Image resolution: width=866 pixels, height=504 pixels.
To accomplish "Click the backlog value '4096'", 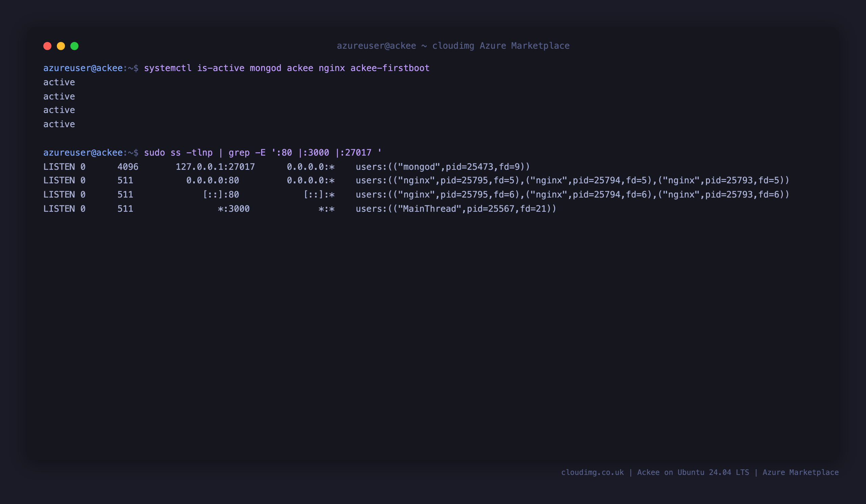I will click(x=128, y=167).
